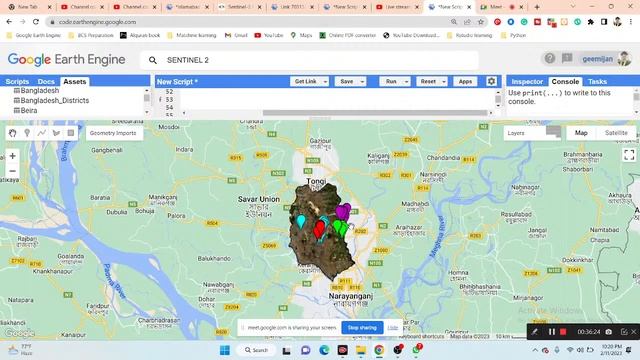
Task: Switch to the Inspector tab
Action: pos(527,82)
